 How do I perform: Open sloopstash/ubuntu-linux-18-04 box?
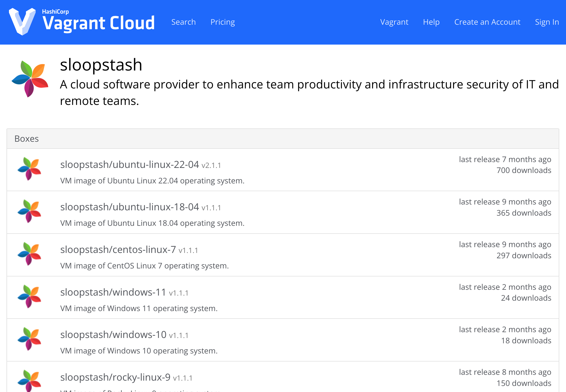coord(129,207)
